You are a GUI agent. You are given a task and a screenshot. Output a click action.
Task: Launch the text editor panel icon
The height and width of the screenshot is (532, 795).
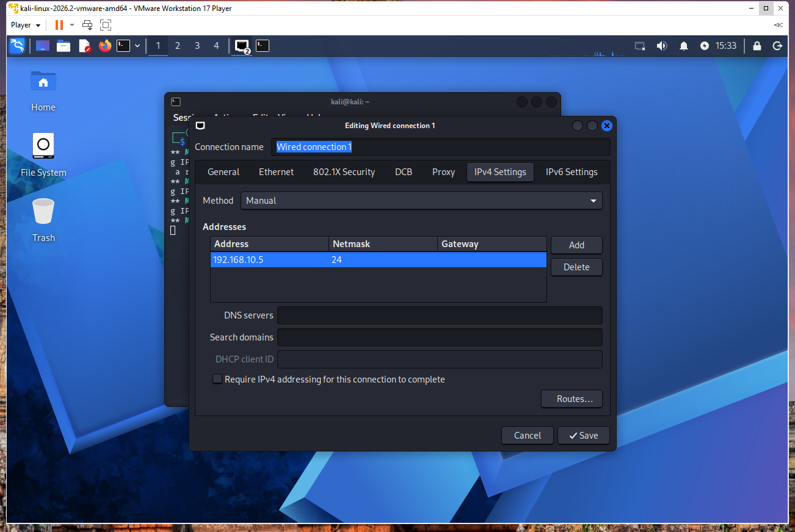[x=84, y=46]
